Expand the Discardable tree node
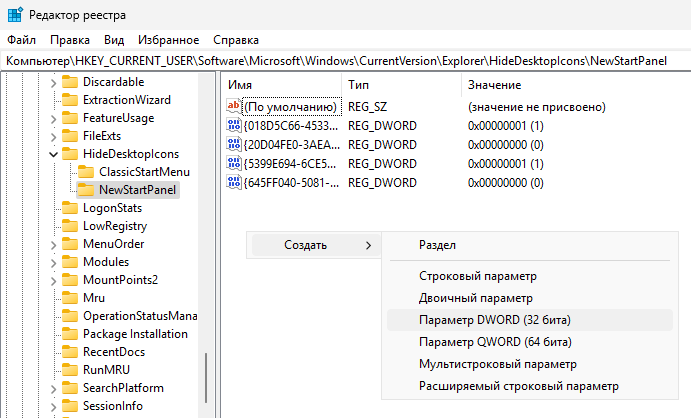The height and width of the screenshot is (418, 691). click(53, 82)
